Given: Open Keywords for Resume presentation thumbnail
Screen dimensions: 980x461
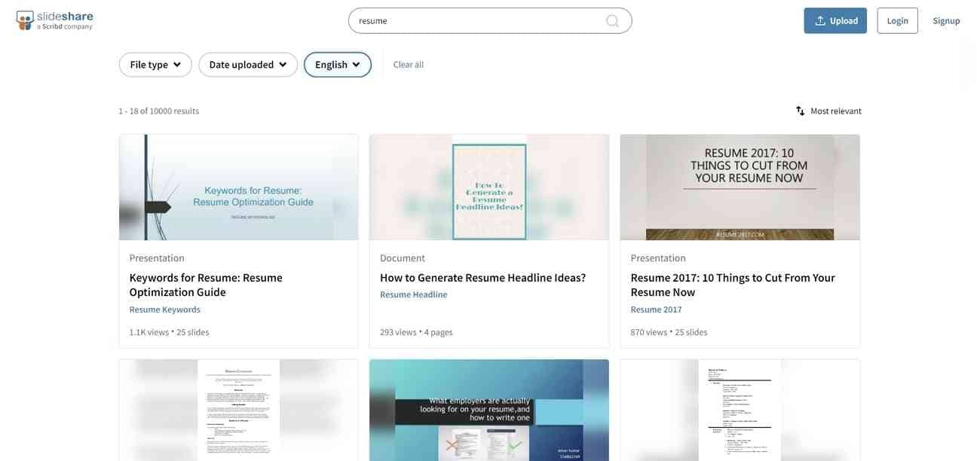Looking at the screenshot, I should click(239, 188).
